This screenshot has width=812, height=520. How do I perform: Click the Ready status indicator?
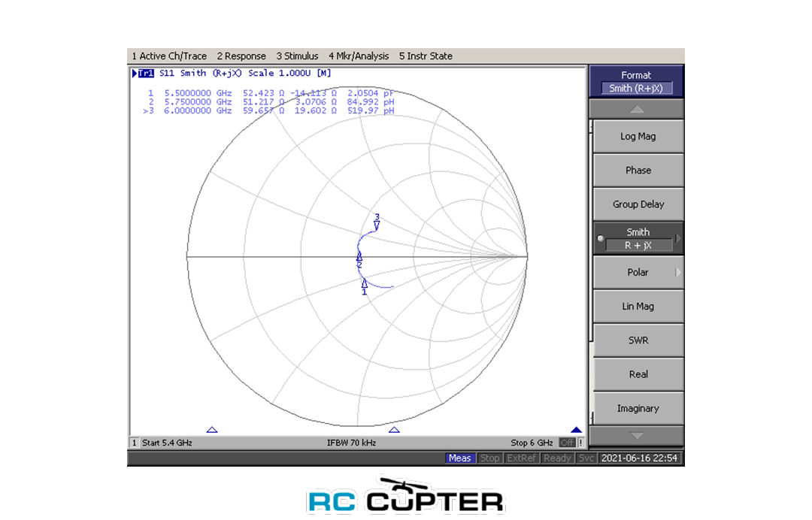tap(557, 458)
